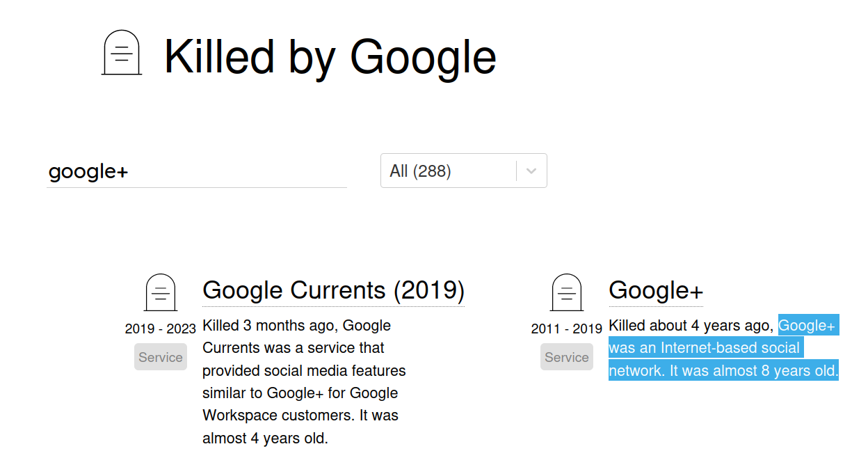Screen dimensions: 868x474
Task: Click "Killed 3 months ago" text
Action: (x=271, y=326)
